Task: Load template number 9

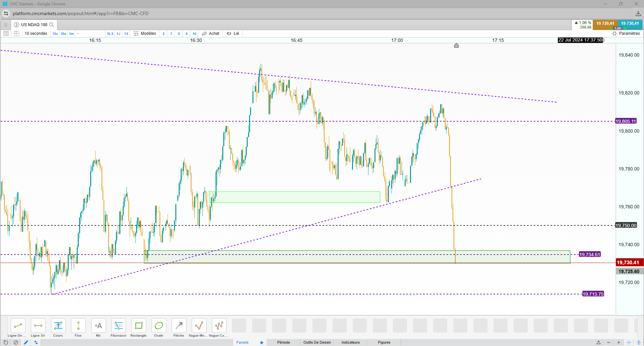Action: pos(187,33)
